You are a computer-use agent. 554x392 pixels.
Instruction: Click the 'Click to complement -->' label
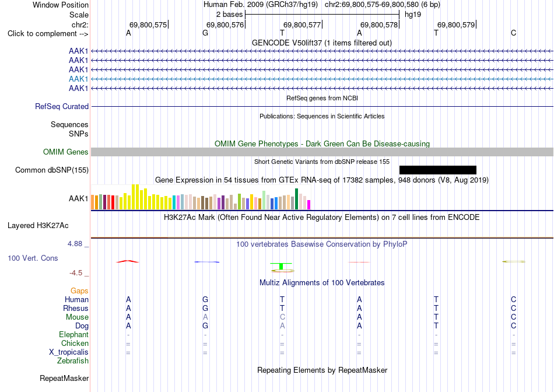tap(48, 34)
